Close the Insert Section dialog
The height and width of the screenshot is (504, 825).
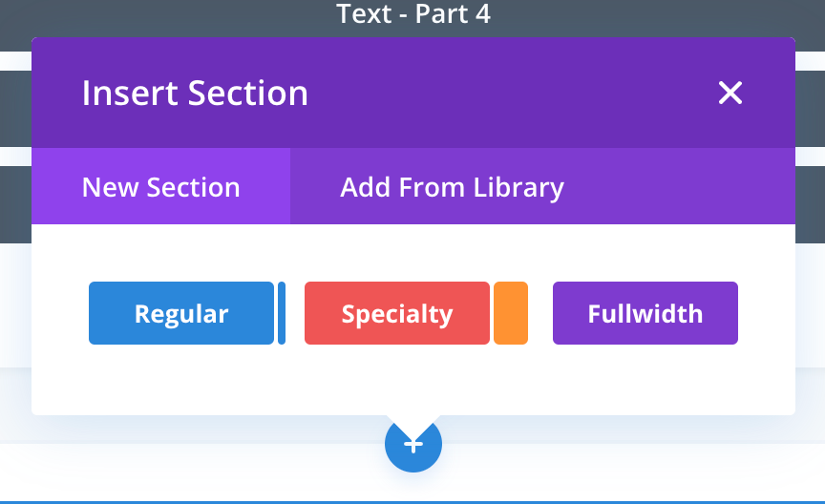click(730, 93)
